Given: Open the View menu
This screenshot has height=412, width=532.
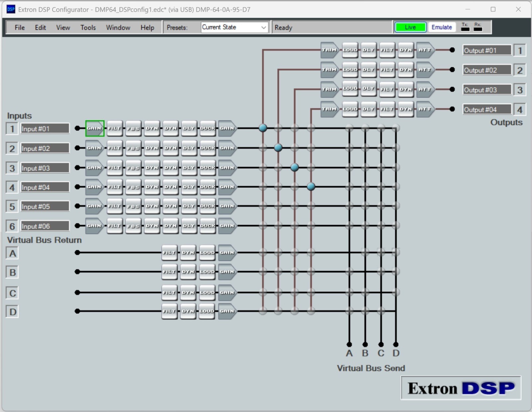Looking at the screenshot, I should pyautogui.click(x=63, y=28).
